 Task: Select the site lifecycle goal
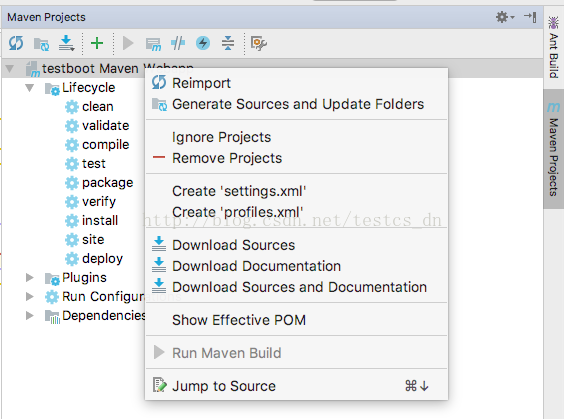(93, 240)
